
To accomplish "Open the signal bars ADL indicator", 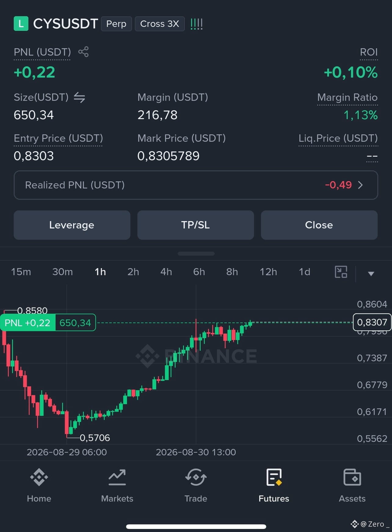I will [197, 24].
